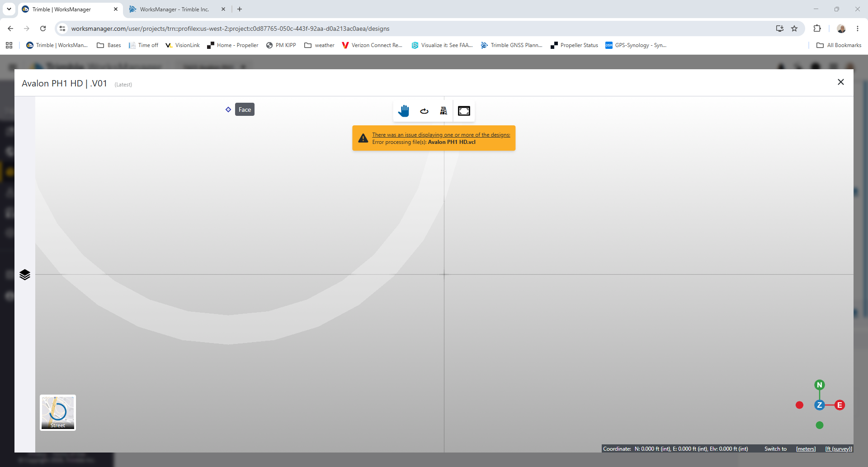Screen dimensions: 868x467
Task: Go back to the previous page
Action: (10, 29)
